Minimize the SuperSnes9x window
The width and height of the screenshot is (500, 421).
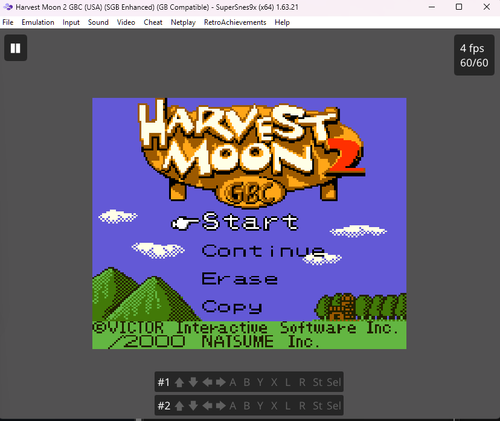tap(432, 7)
